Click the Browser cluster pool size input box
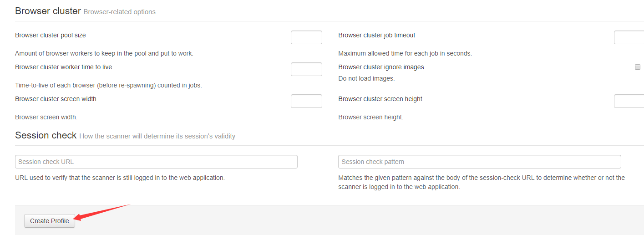Screen dimensions: 644x235 point(306,37)
